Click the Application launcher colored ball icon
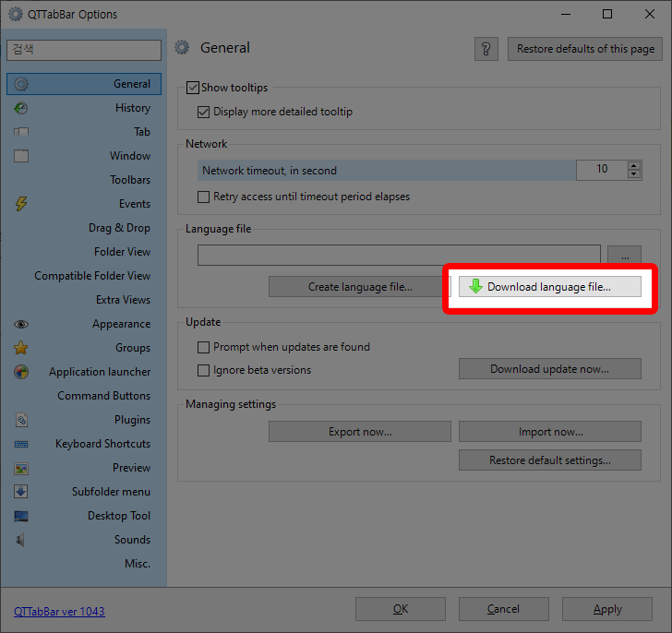The height and width of the screenshot is (633, 672). pos(21,372)
